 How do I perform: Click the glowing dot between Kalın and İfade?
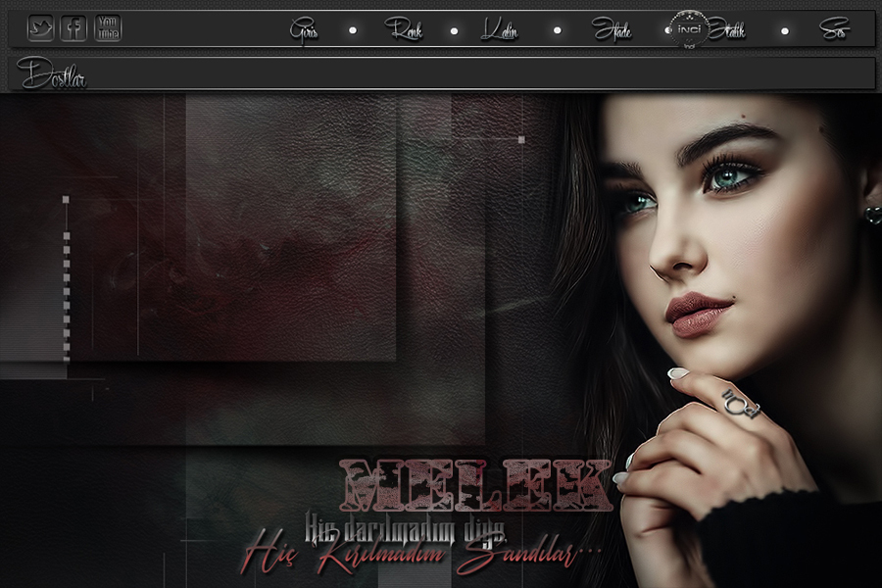(x=557, y=30)
